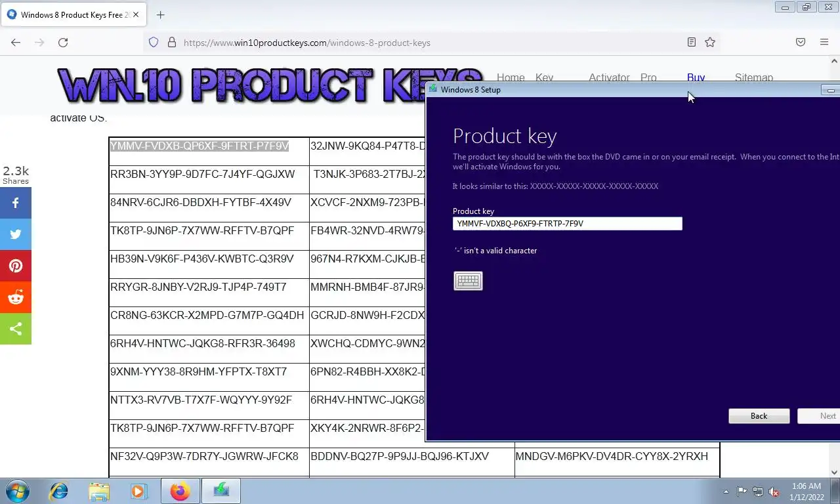Click key YMMV-FVDXB-QP6XF-9FTRT-P7F9V

coord(199,146)
